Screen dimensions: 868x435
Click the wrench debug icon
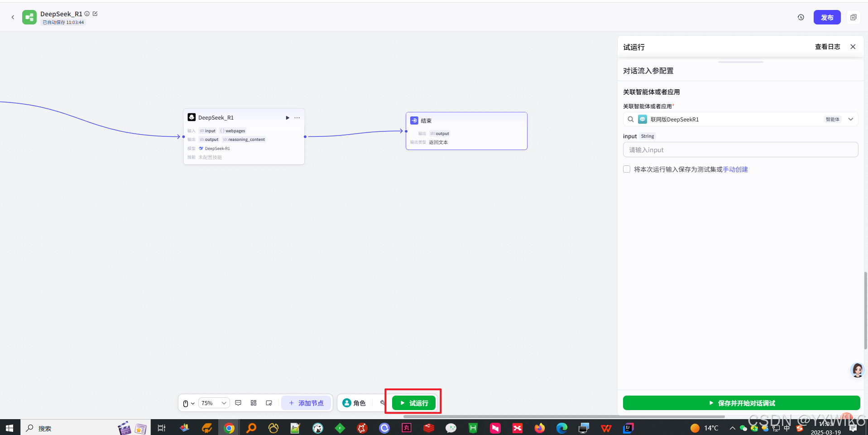(383, 403)
